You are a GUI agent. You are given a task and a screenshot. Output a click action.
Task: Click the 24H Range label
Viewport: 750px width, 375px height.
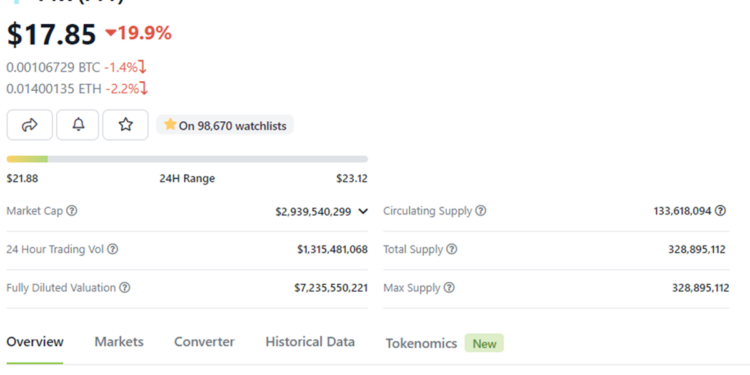pos(187,178)
